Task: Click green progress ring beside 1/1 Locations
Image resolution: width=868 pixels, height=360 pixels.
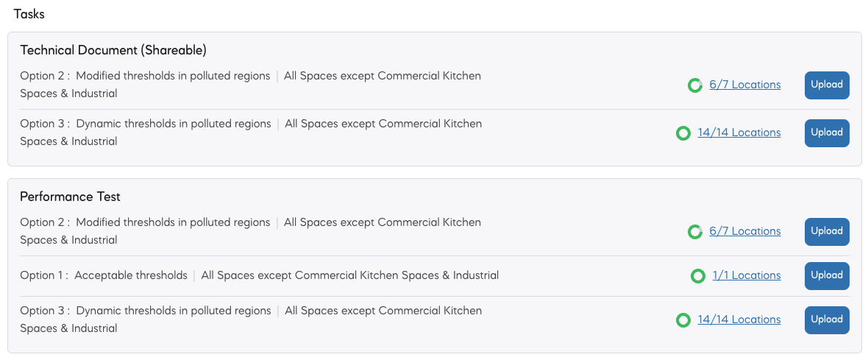Action: point(697,276)
